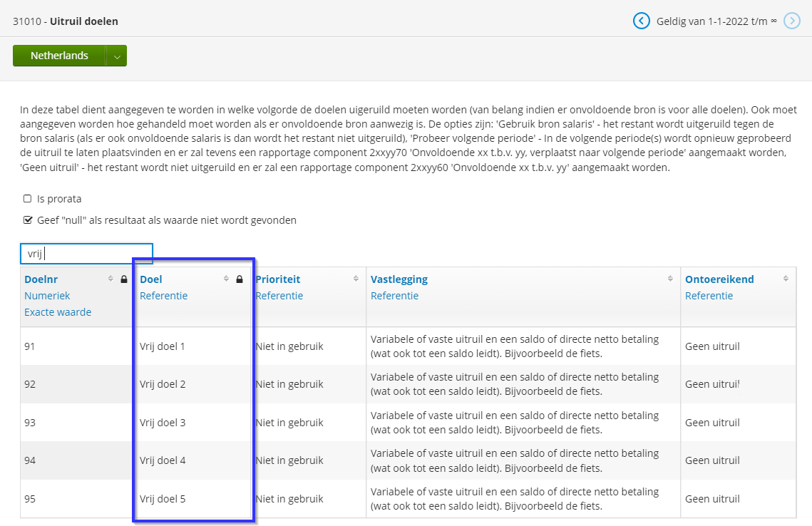
Task: Click the lock icon next to Doel
Action: [x=240, y=279]
